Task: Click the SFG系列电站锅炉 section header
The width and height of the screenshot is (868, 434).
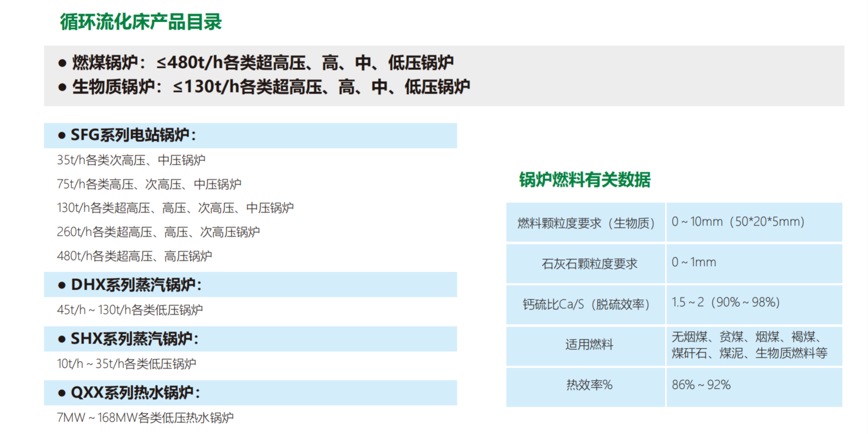Action: (133, 136)
